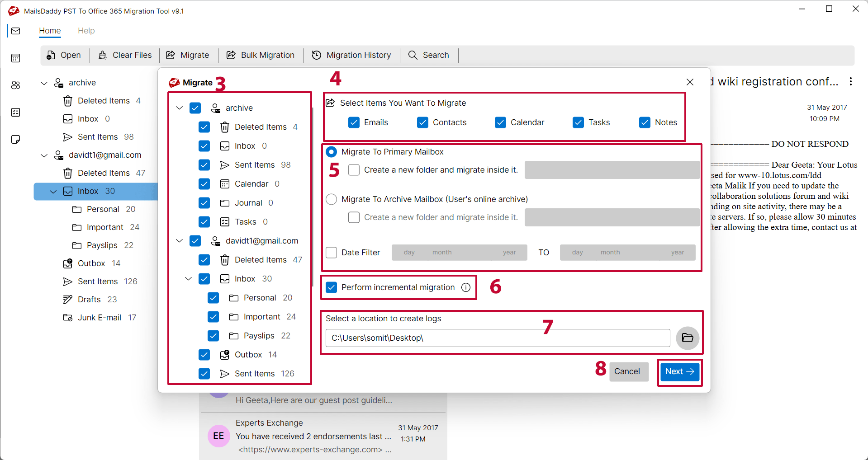The width and height of the screenshot is (868, 460).
Task: Disable Perform incremental migration
Action: 332,287
